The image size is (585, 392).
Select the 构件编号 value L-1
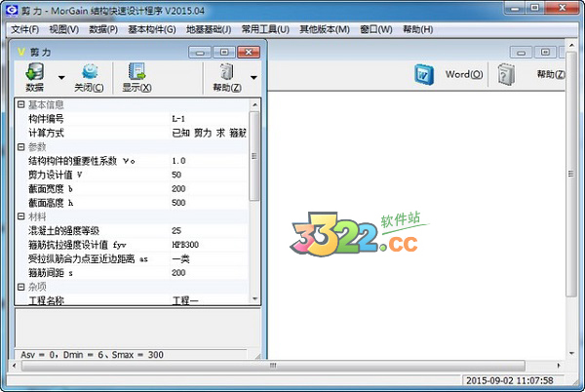pyautogui.click(x=209, y=119)
